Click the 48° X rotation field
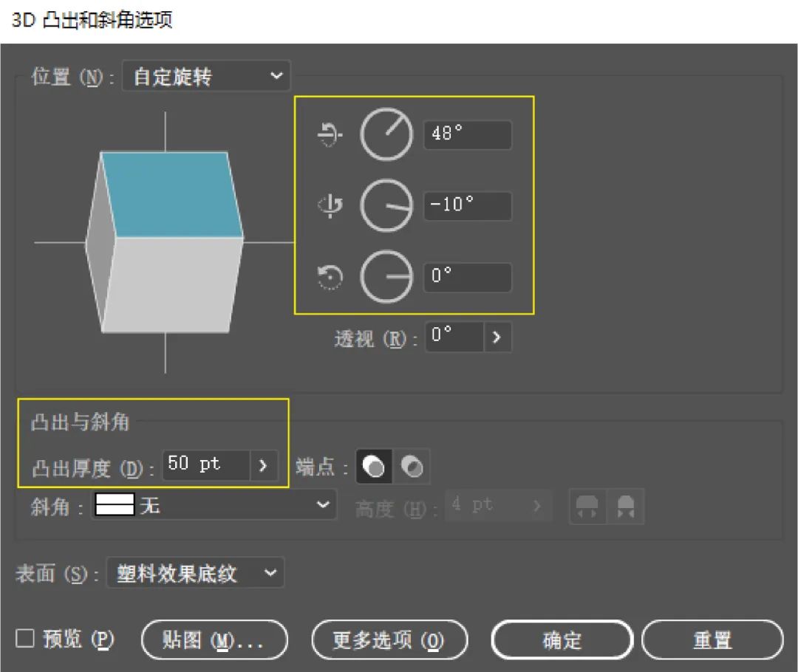This screenshot has height=672, width=798. pyautogui.click(x=468, y=135)
